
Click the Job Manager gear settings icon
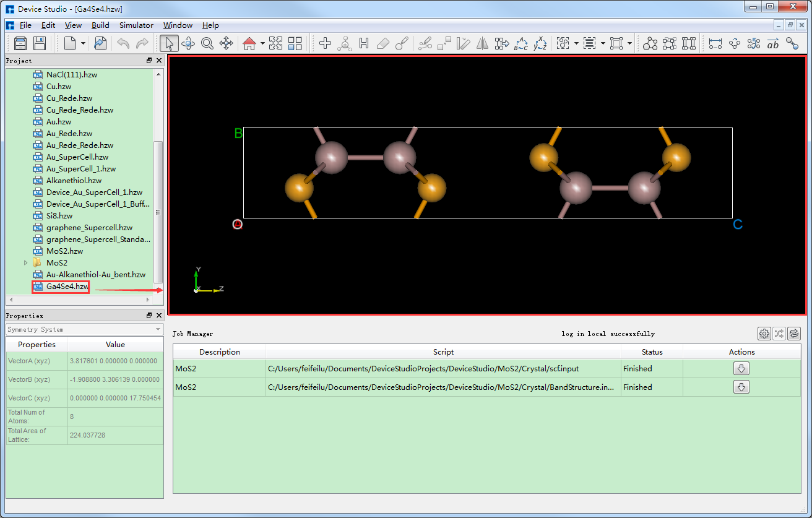(764, 334)
